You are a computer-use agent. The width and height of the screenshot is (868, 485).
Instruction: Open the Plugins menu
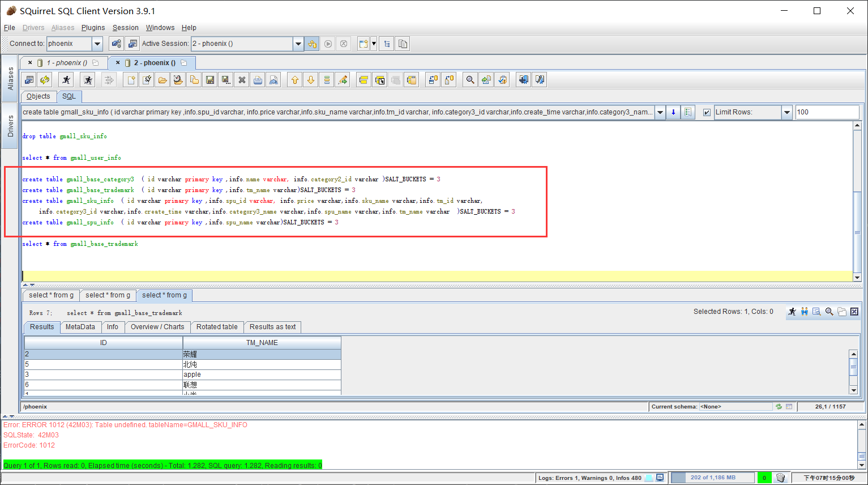pyautogui.click(x=93, y=28)
